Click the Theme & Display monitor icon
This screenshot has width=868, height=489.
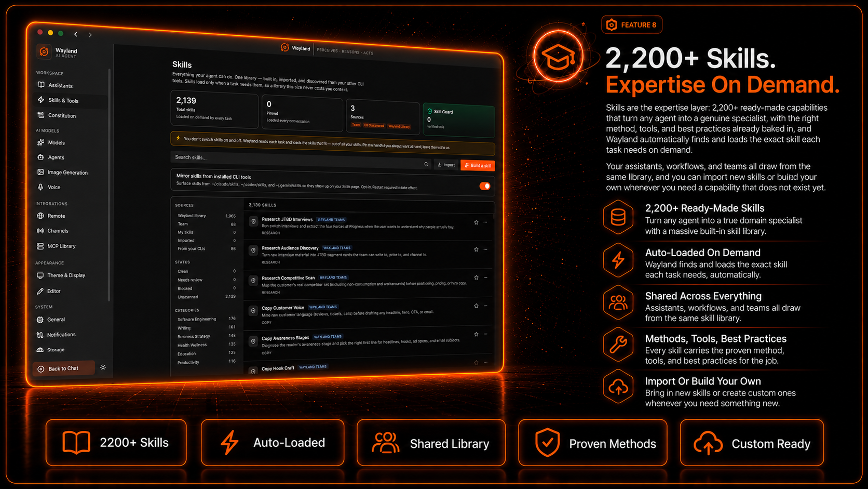click(40, 275)
